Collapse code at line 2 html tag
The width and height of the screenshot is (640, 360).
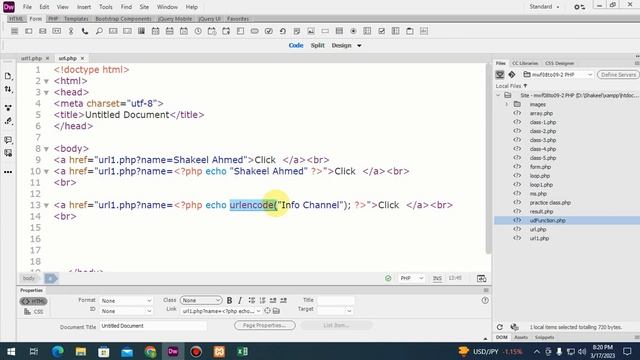(46, 81)
